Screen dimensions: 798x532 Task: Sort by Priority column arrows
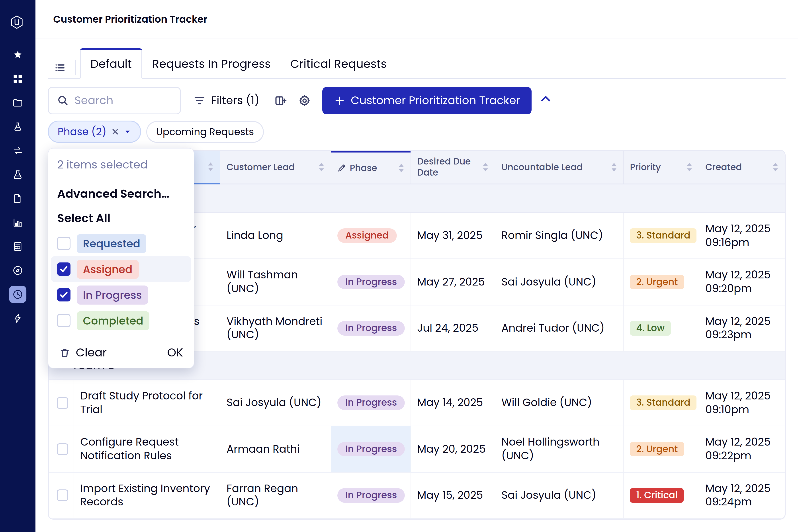click(689, 167)
